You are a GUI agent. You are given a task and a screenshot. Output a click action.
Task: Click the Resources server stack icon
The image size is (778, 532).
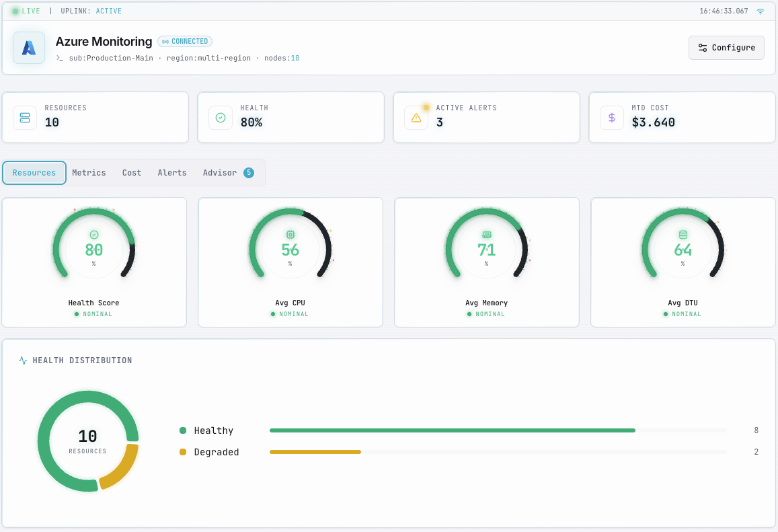click(25, 118)
